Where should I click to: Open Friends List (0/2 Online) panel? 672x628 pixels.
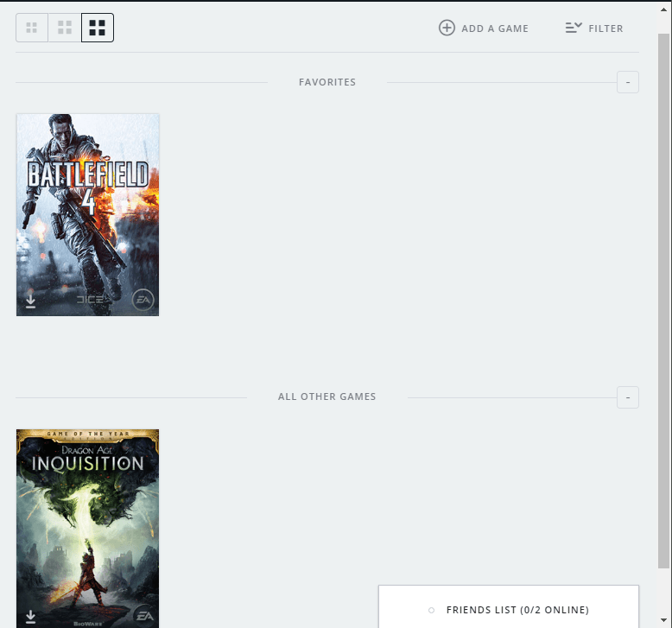coord(509,606)
